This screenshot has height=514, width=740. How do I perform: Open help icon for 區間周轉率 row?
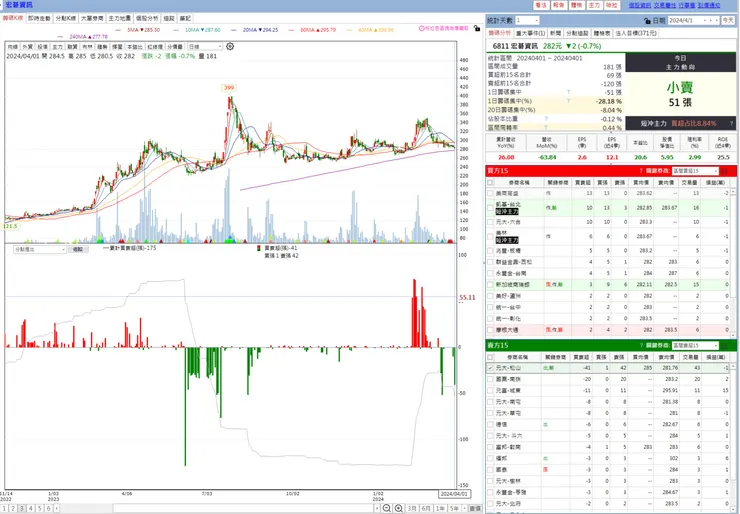(546, 127)
